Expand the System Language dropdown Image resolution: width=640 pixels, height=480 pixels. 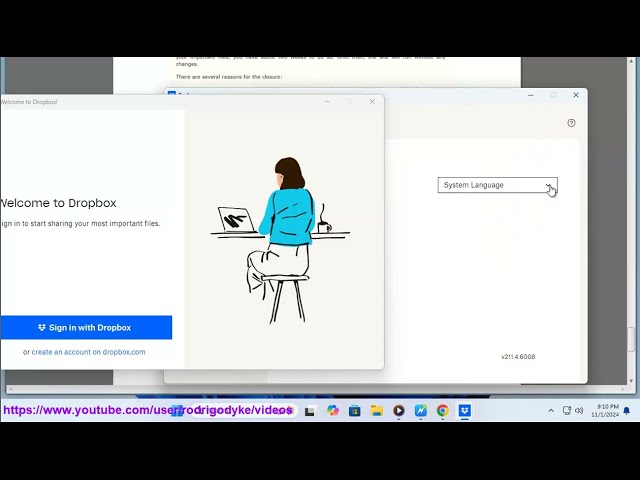pyautogui.click(x=498, y=185)
